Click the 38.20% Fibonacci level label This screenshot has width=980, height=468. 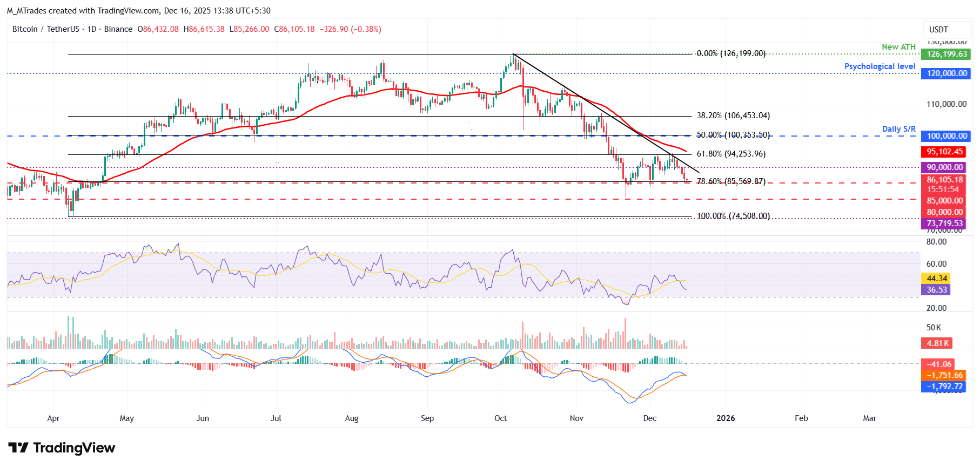pyautogui.click(x=733, y=116)
